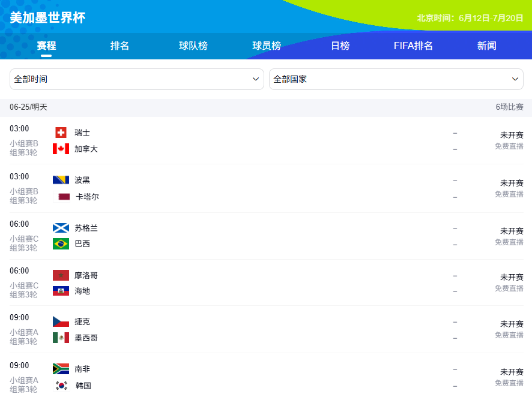Click the Canada flag icon
The width and height of the screenshot is (532, 397).
(61, 149)
